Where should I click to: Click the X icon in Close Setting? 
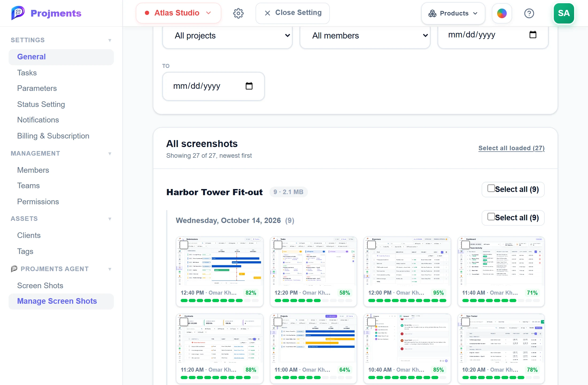pos(267,13)
